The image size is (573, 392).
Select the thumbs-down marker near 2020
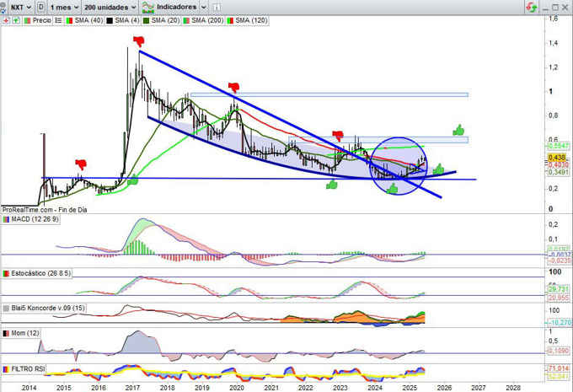234,88
